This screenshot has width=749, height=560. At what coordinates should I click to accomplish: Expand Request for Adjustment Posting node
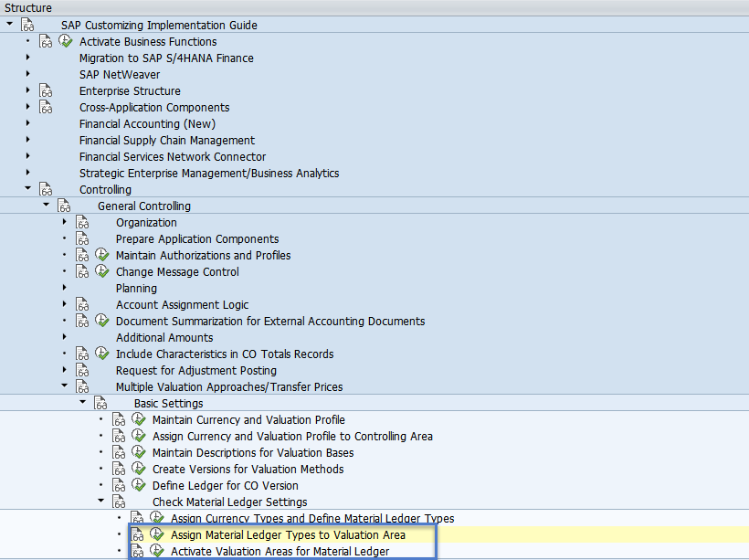[65, 369]
